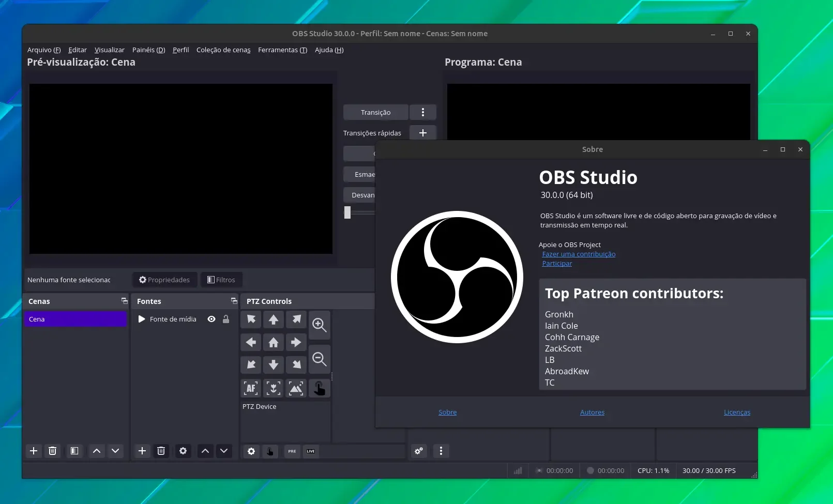
Task: Click CPU: 1.1% status bar entry
Action: (x=653, y=470)
